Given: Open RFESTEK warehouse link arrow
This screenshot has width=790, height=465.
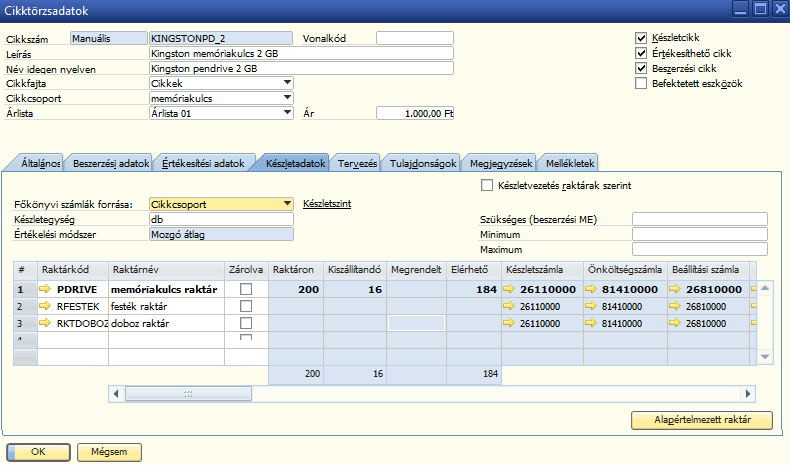Looking at the screenshot, I should pos(45,306).
